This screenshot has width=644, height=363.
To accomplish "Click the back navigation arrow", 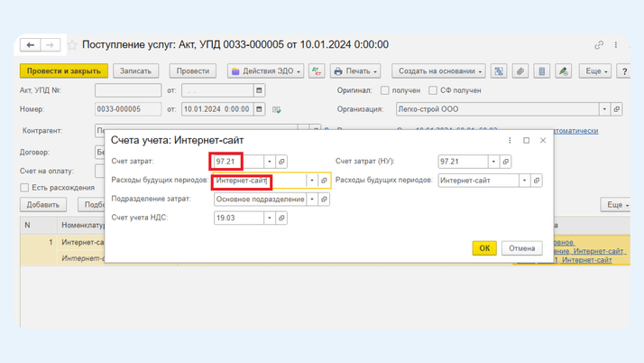I will (x=31, y=45).
